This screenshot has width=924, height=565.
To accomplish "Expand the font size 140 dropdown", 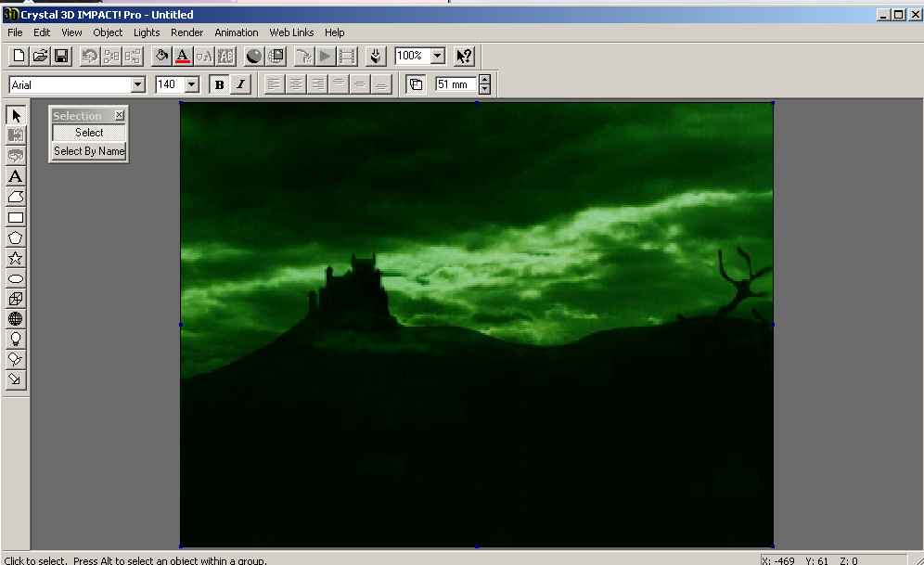I will click(x=191, y=84).
